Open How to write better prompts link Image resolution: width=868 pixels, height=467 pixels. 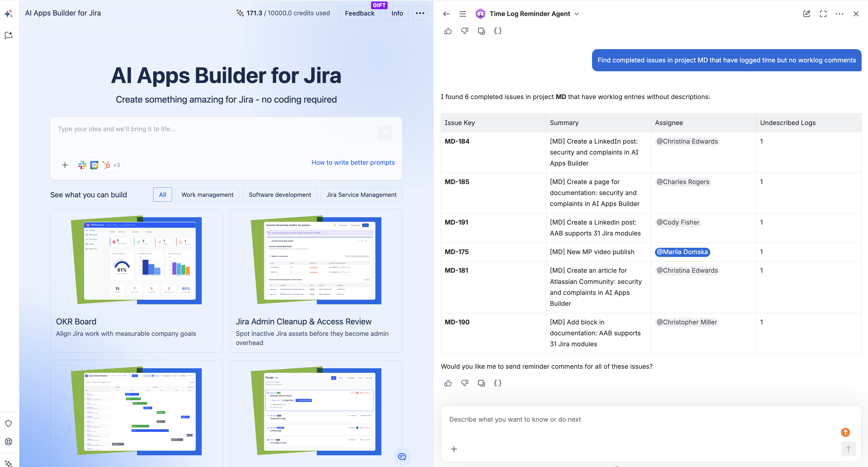(x=353, y=162)
